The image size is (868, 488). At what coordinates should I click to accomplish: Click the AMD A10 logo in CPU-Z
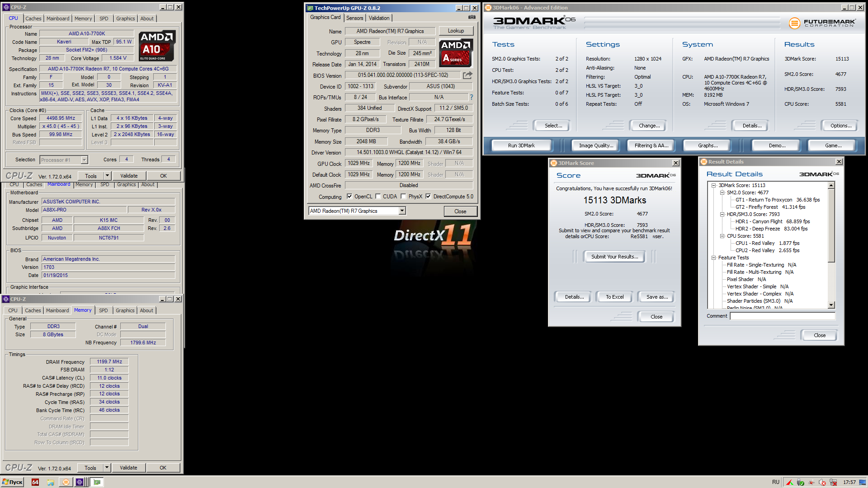(156, 46)
